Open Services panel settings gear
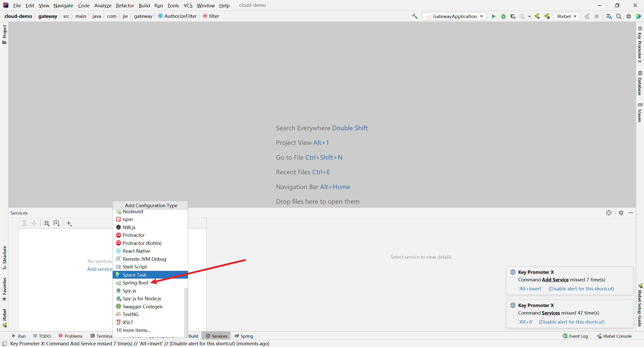Screen dimensions: 644x347 click(x=621, y=213)
